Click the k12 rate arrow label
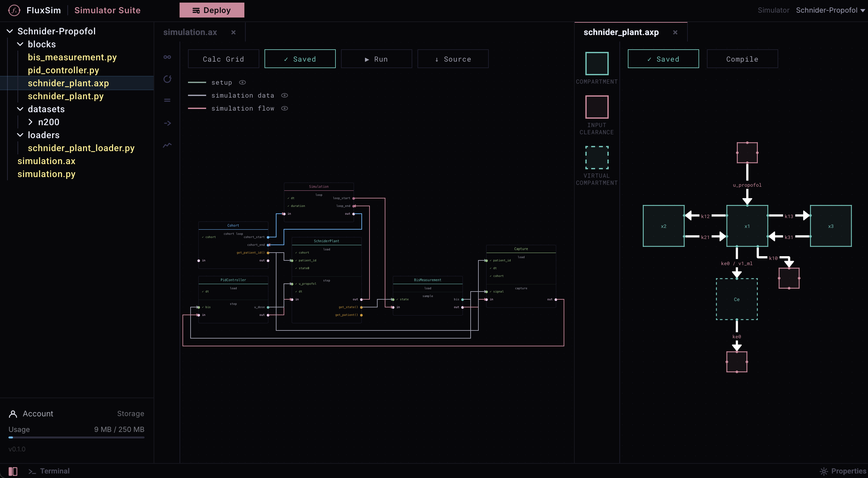This screenshot has width=868, height=478. tap(705, 216)
